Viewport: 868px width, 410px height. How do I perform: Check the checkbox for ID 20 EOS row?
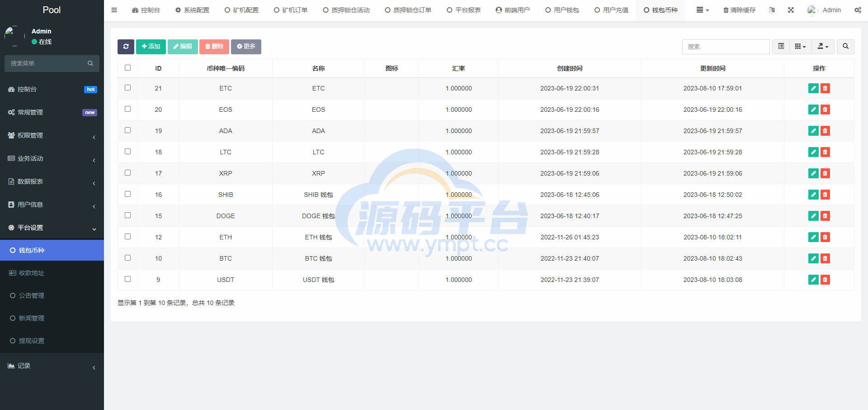[127, 109]
